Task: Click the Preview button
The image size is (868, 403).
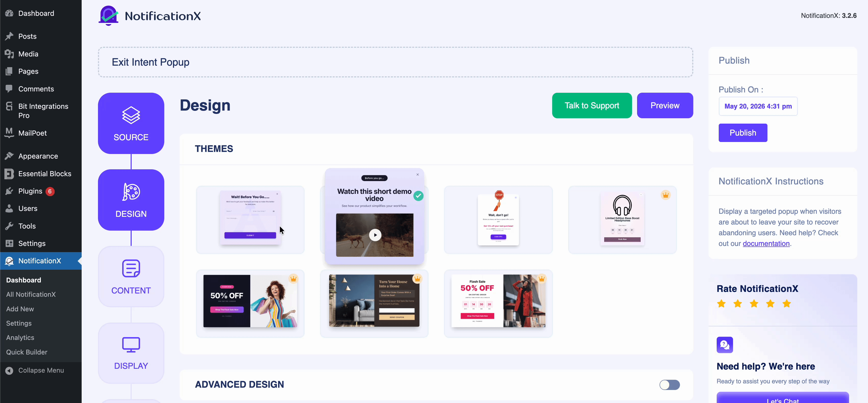Action: 665,105
